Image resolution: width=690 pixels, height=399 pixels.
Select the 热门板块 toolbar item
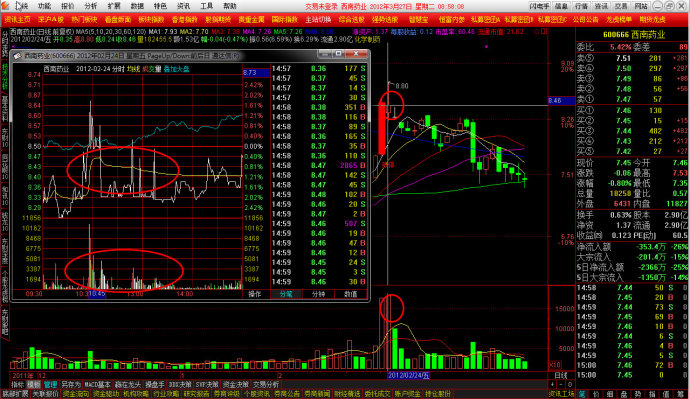pyautogui.click(x=84, y=20)
